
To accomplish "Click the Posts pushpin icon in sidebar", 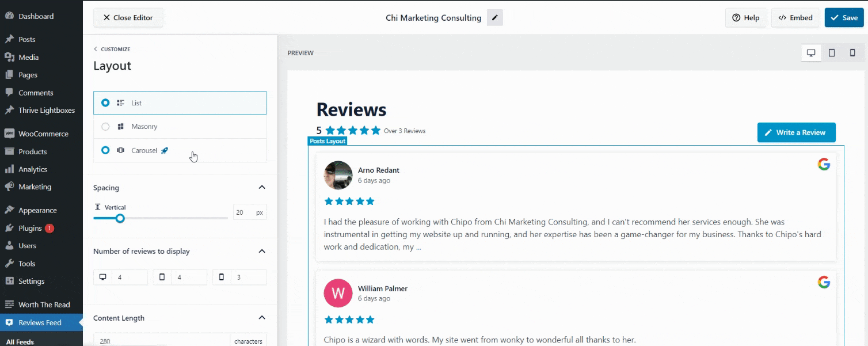I will [9, 40].
